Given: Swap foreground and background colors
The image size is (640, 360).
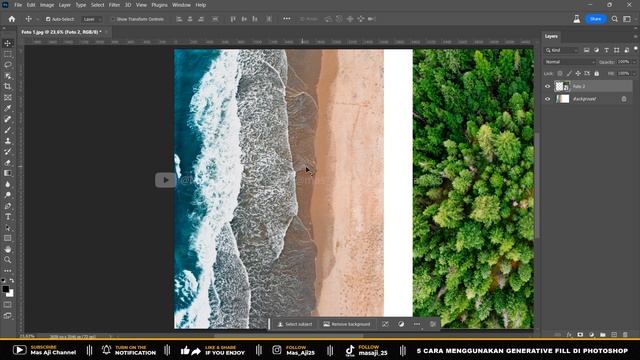Looking at the screenshot, I should click(x=12, y=281).
